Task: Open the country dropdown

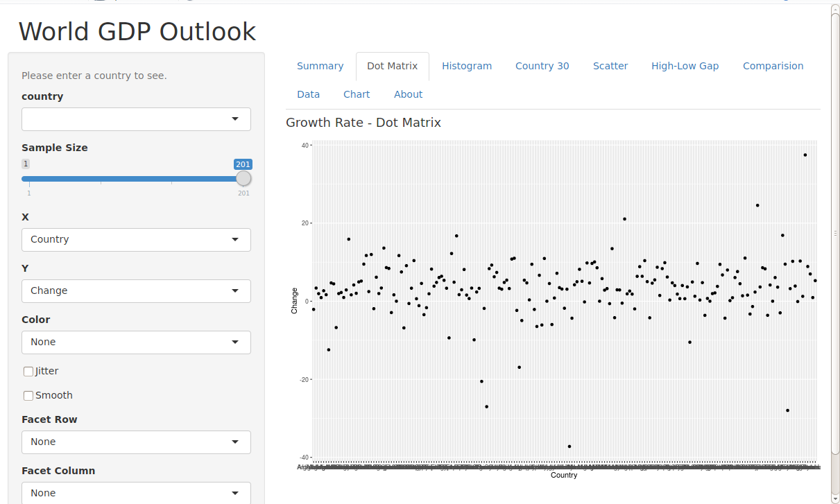Action: (136, 119)
